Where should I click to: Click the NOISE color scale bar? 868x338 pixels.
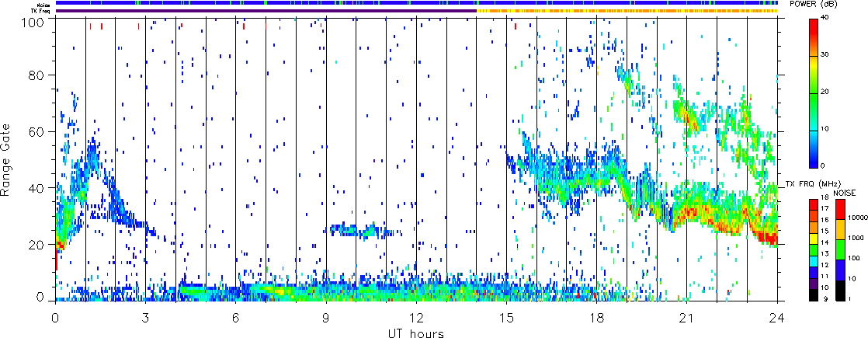pyautogui.click(x=842, y=249)
